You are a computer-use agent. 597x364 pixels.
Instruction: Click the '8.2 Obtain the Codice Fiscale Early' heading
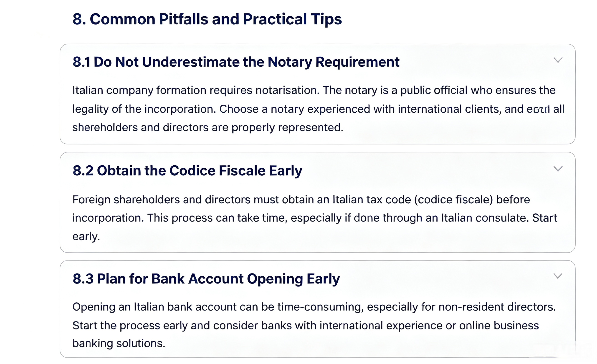click(187, 171)
